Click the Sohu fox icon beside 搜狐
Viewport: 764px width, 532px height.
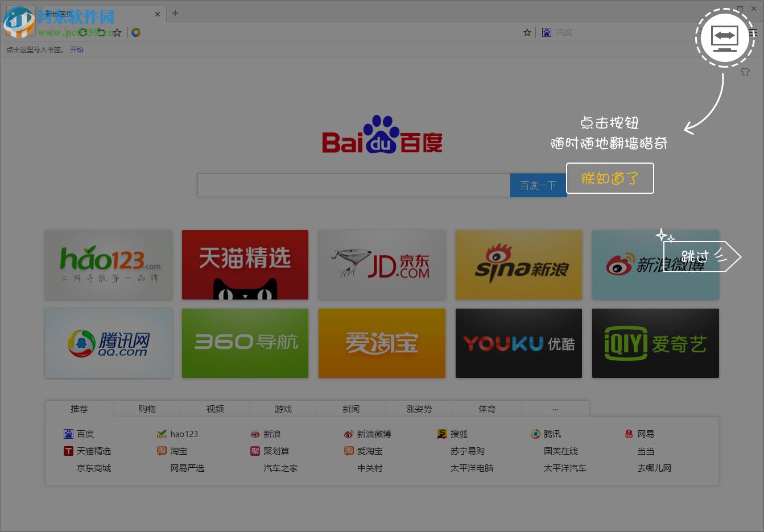pos(442,434)
